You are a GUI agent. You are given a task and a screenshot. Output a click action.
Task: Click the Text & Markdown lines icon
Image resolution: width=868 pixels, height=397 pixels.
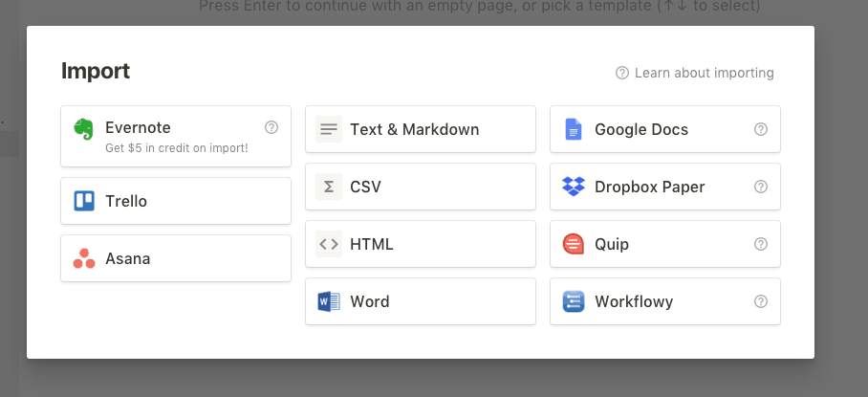pyautogui.click(x=329, y=129)
